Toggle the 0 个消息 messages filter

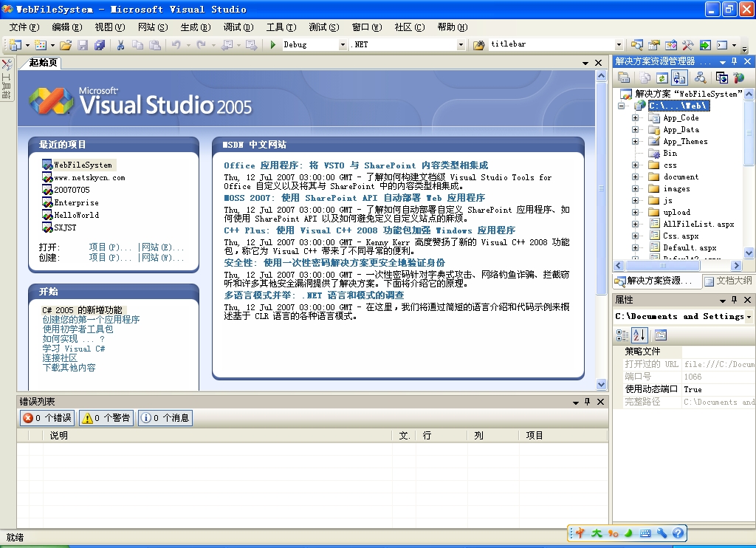tap(165, 418)
